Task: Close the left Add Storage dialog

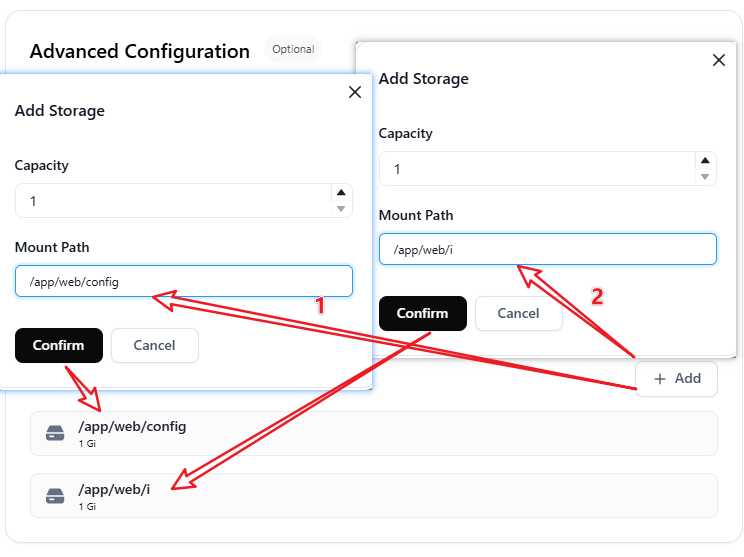Action: click(355, 92)
